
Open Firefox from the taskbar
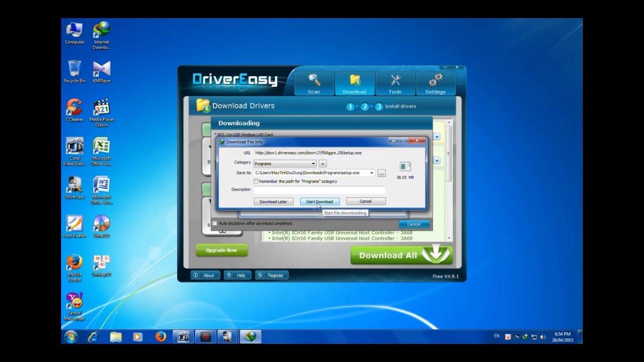[160, 336]
